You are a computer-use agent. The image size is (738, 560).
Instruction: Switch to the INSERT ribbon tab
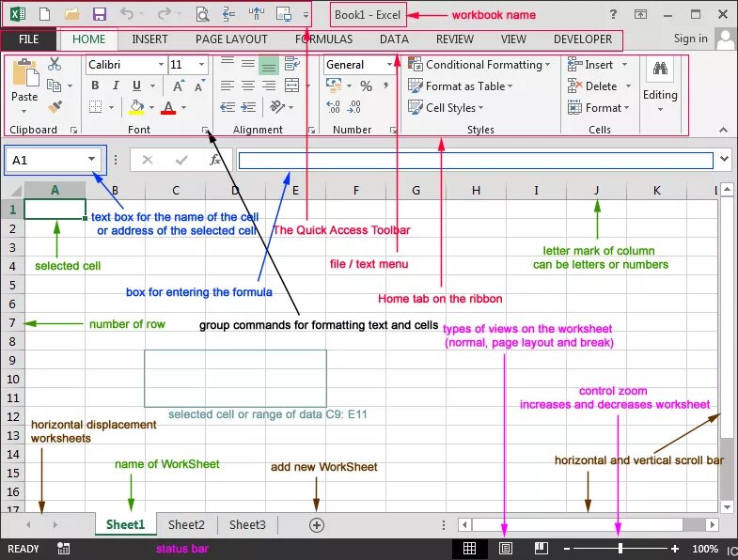pos(149,39)
